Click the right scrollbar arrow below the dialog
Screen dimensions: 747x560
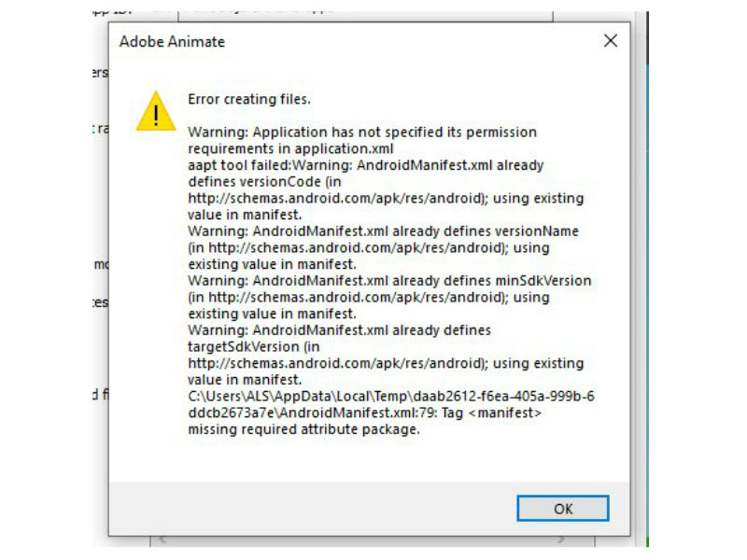coord(562,542)
